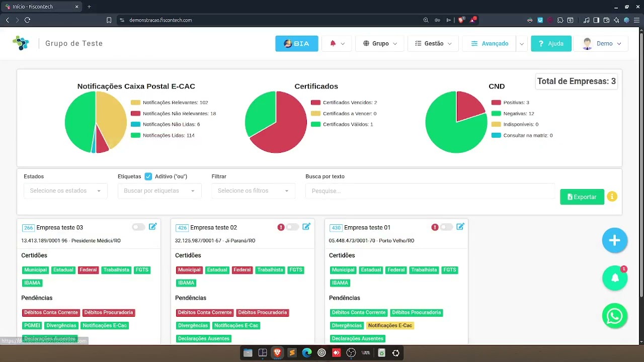Export data with the Exportar button
The width and height of the screenshot is (644, 362).
coord(582,197)
